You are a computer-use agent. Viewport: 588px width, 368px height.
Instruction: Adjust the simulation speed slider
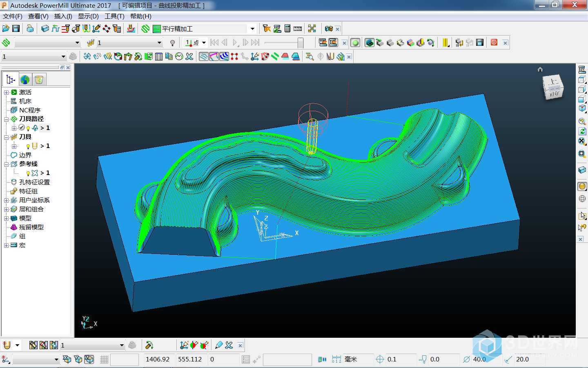pos(301,43)
